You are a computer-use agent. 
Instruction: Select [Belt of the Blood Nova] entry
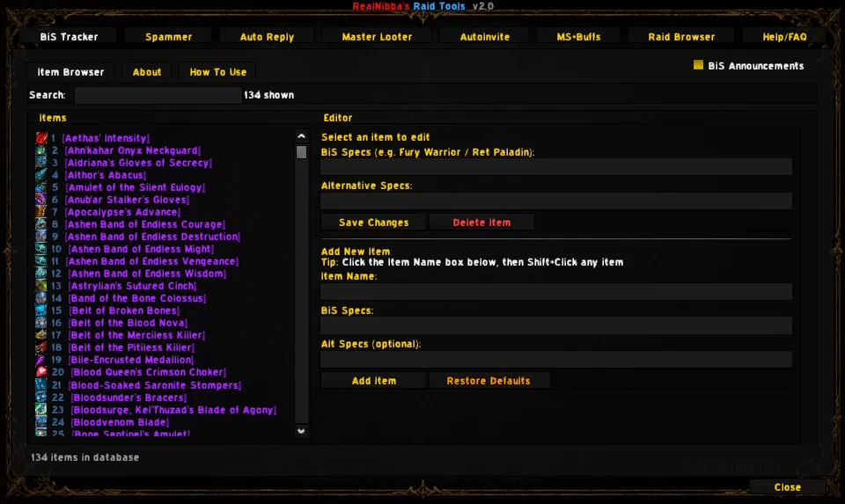click(x=129, y=323)
